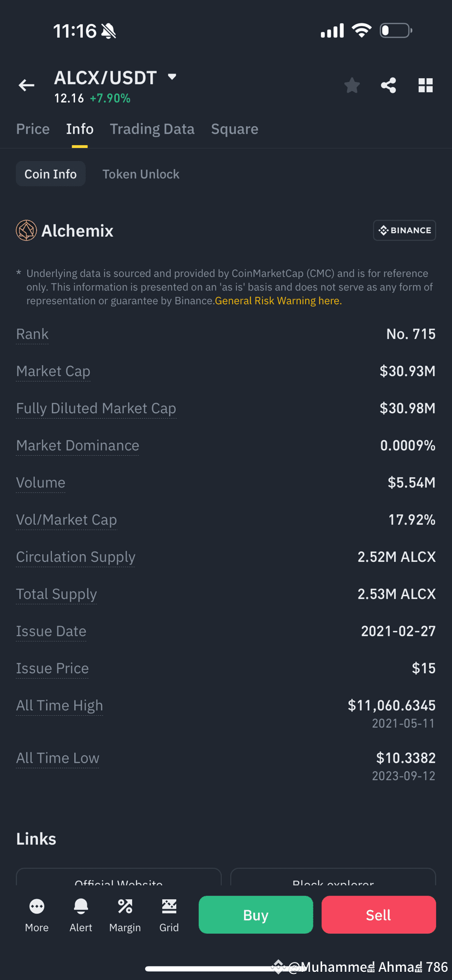Screen dimensions: 452x980
Task: Select the Token Unlock sub-tab
Action: click(x=141, y=174)
